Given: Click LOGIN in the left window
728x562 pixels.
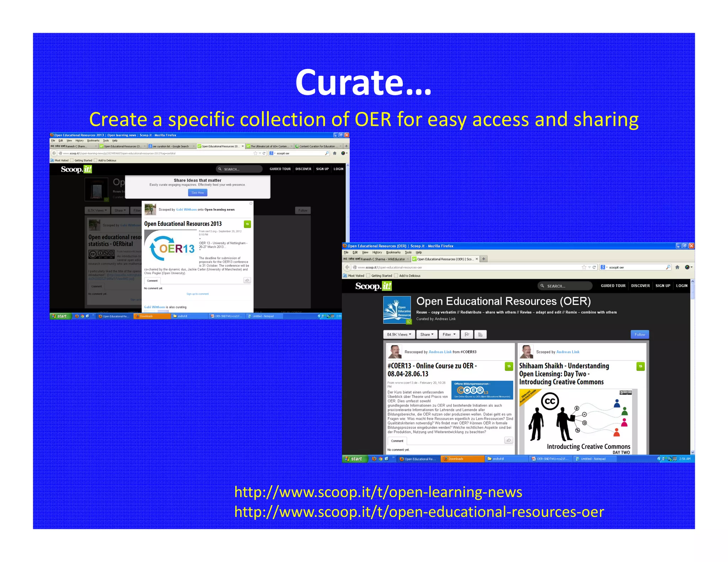Looking at the screenshot, I should point(338,169).
